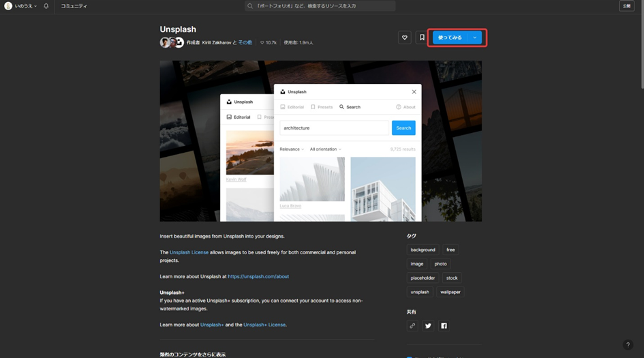Select the unsplash tag

(420, 292)
